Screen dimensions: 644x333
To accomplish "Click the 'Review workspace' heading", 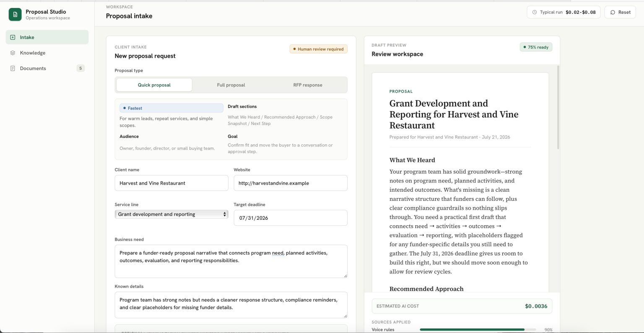I will point(397,54).
